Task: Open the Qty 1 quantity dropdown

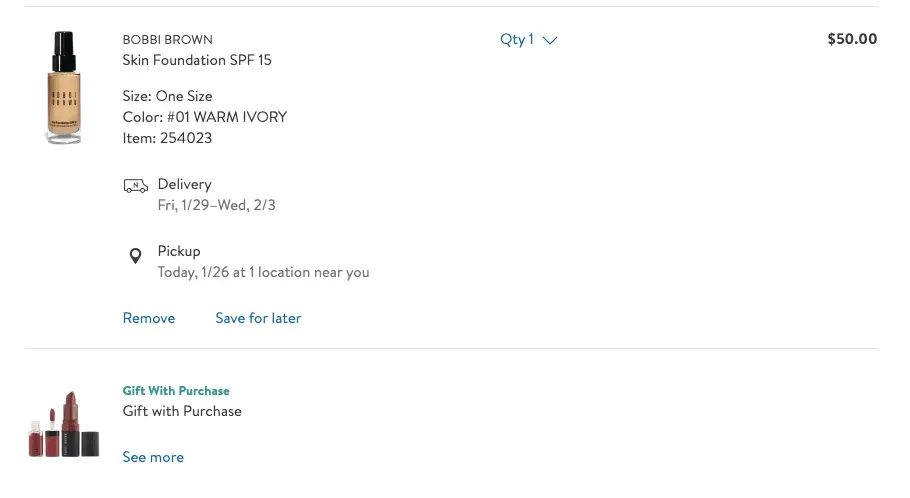Action: [528, 40]
